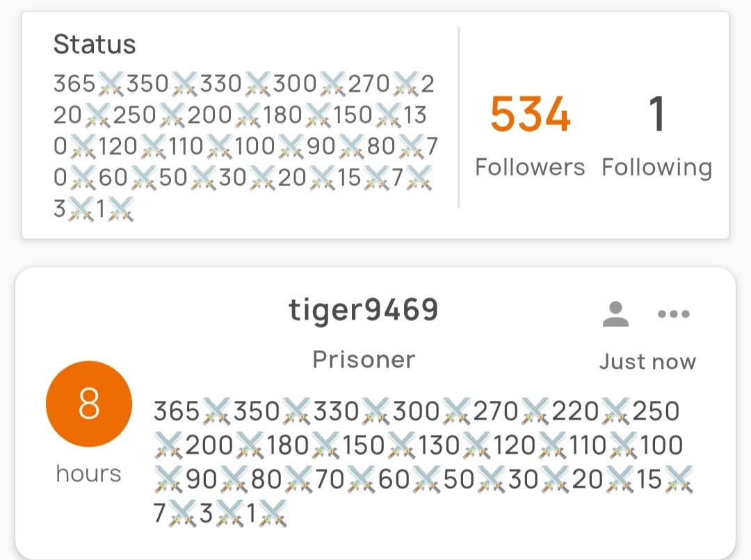Image resolution: width=751 pixels, height=560 pixels.
Task: Click crossed swords emoji after 365 in Status
Action: click(111, 84)
